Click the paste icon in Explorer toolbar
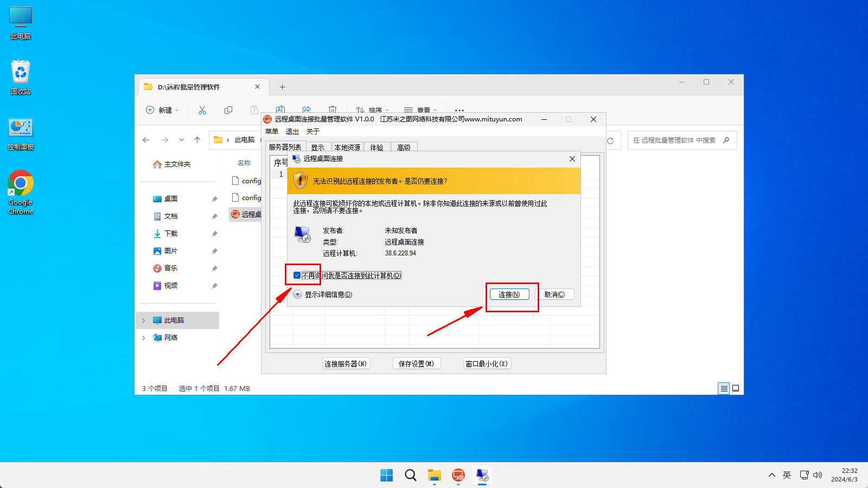868x488 pixels. (x=254, y=110)
